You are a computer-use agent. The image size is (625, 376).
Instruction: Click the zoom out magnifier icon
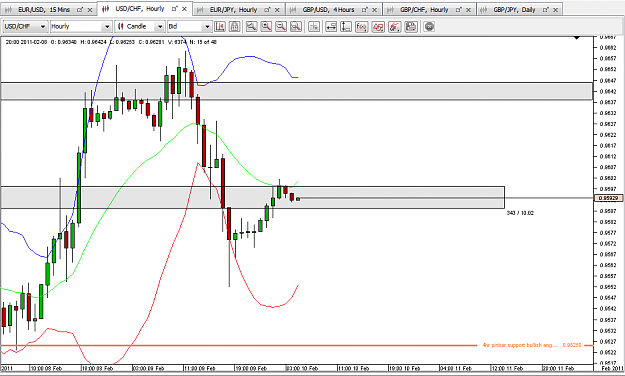coord(281,27)
